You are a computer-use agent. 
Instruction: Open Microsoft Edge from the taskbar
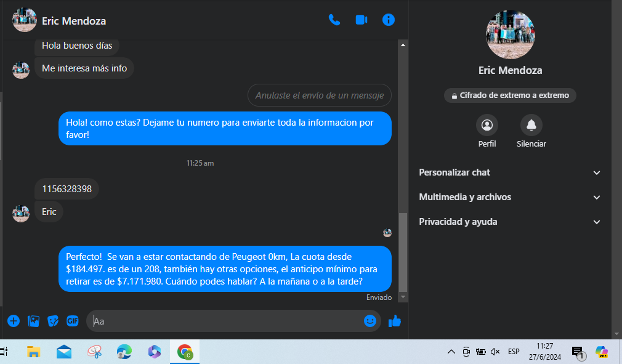pyautogui.click(x=124, y=352)
